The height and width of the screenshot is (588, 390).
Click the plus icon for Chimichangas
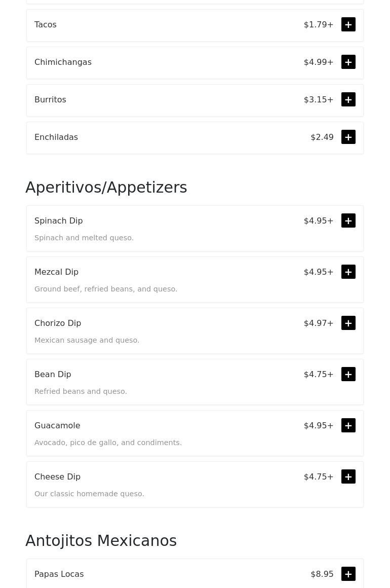tap(348, 62)
